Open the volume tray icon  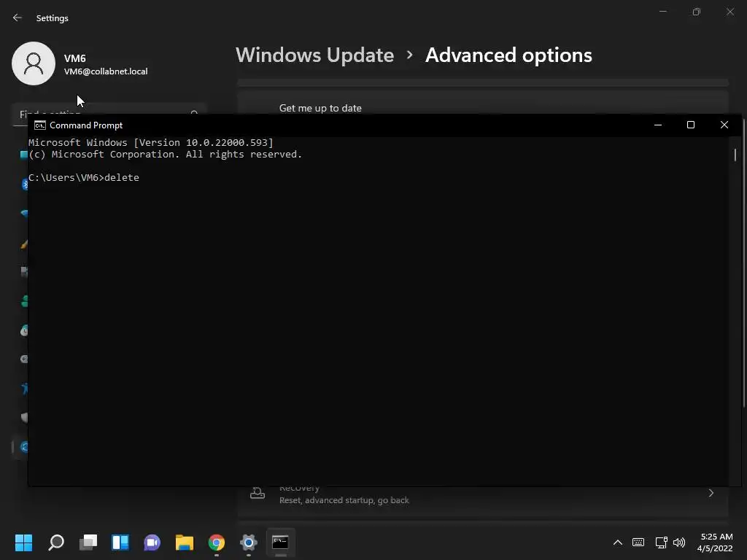click(x=679, y=542)
